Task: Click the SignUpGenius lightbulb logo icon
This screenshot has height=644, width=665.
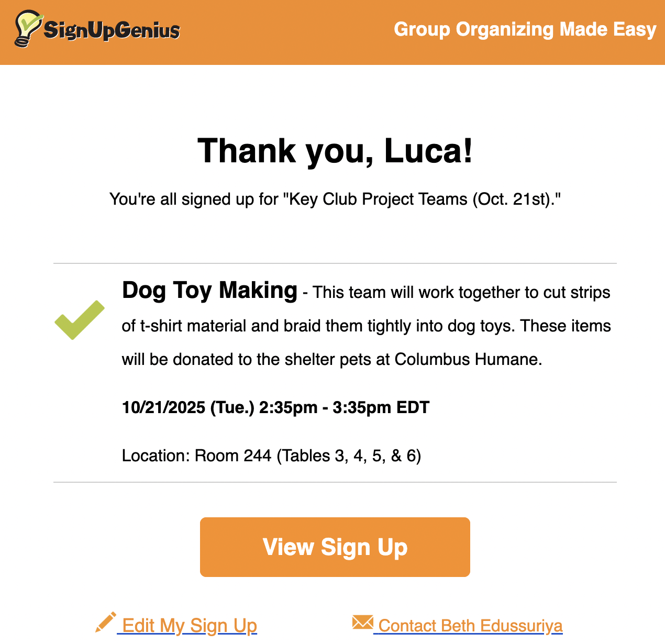Action: click(x=27, y=28)
